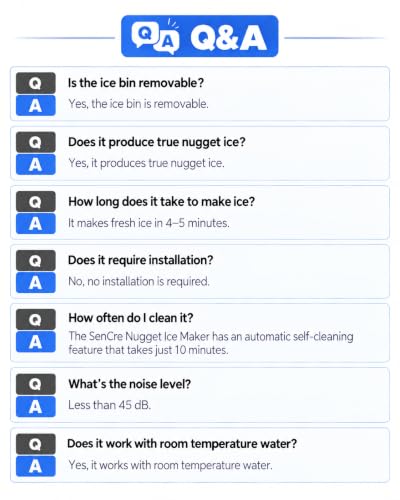Click the Q icon beside noise level question
Viewport: 400px width, 500px height.
coord(36,384)
